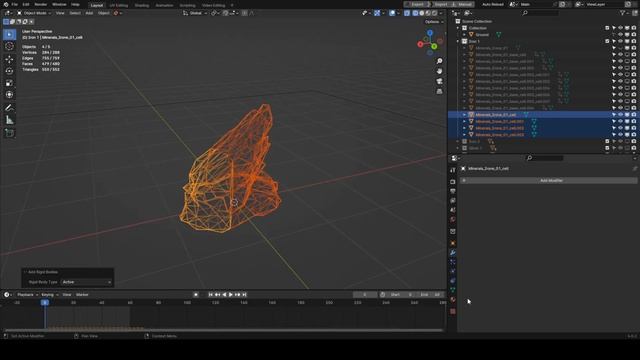Select the Move tool
The height and width of the screenshot is (360, 640).
[9, 59]
